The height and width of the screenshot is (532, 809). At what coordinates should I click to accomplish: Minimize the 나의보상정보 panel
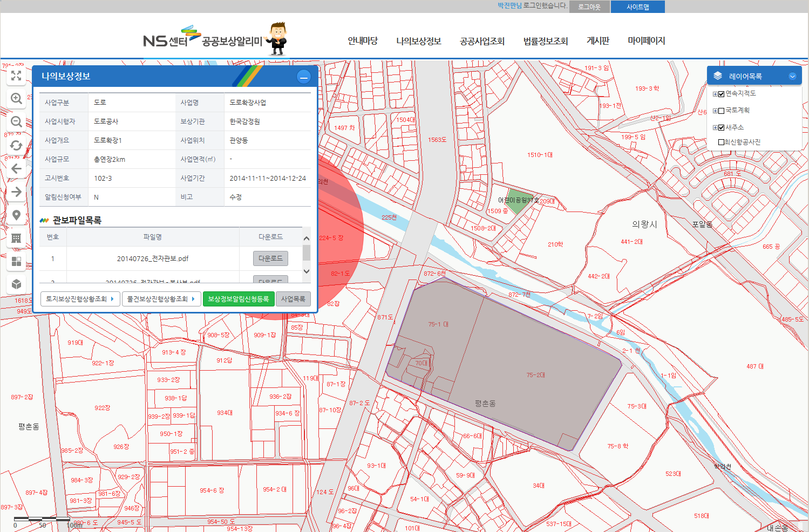(304, 77)
